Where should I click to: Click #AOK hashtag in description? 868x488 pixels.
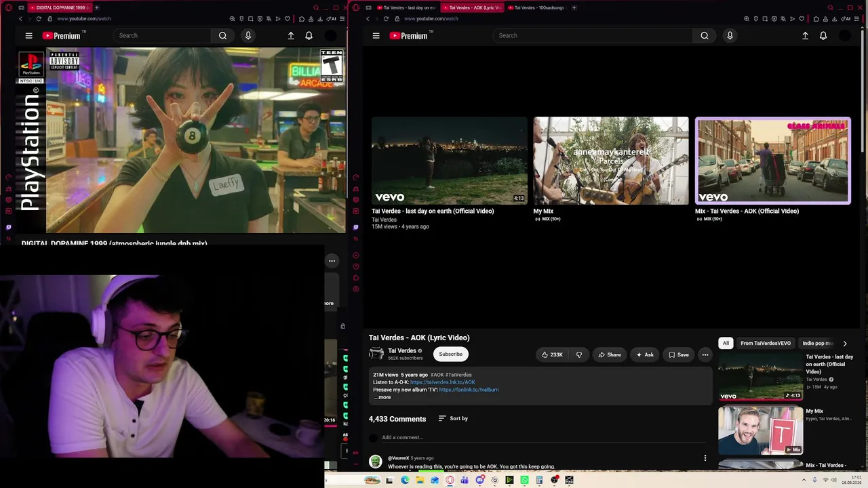(x=437, y=375)
